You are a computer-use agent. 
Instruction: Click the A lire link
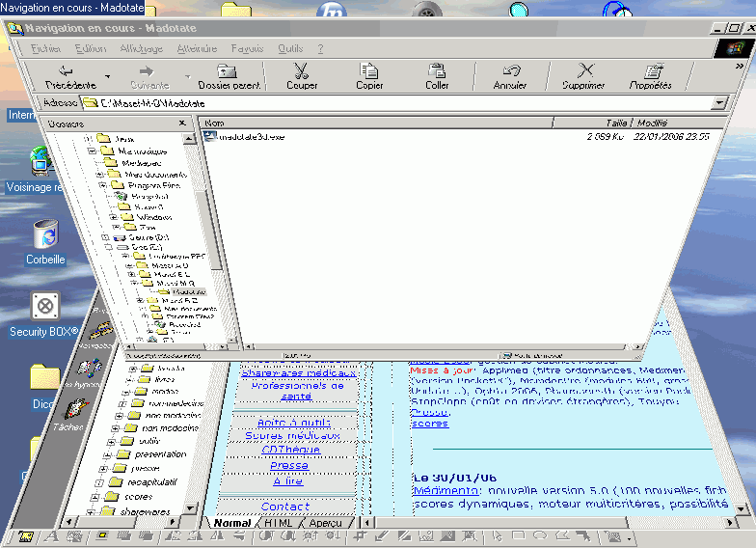[287, 481]
